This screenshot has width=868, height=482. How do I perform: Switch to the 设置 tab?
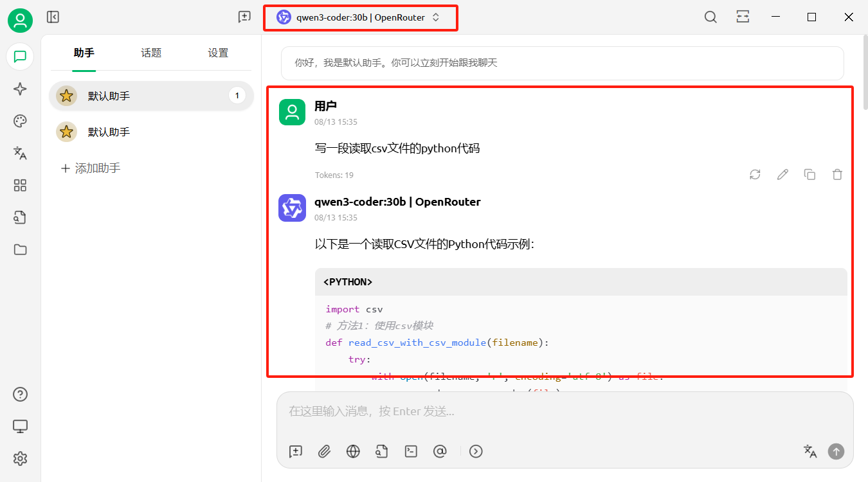(x=218, y=53)
